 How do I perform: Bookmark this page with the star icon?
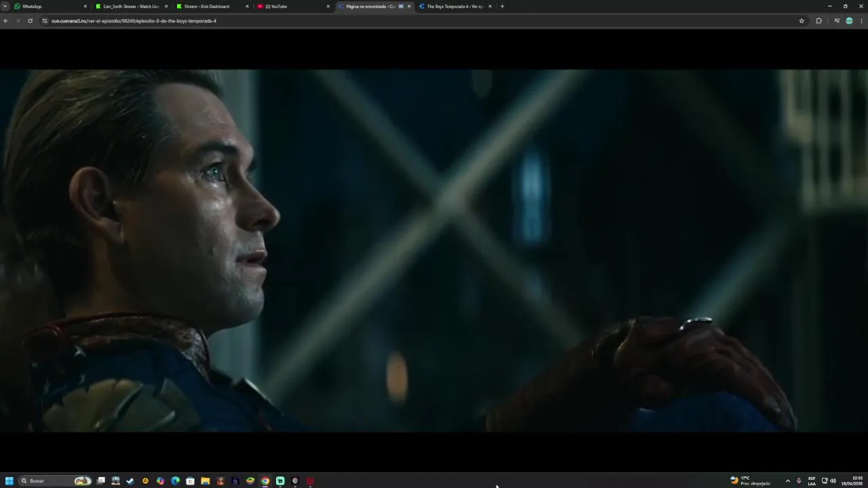coord(802,21)
